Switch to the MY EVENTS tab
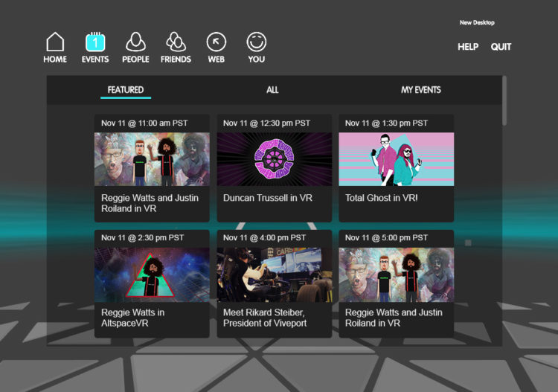 coord(420,90)
